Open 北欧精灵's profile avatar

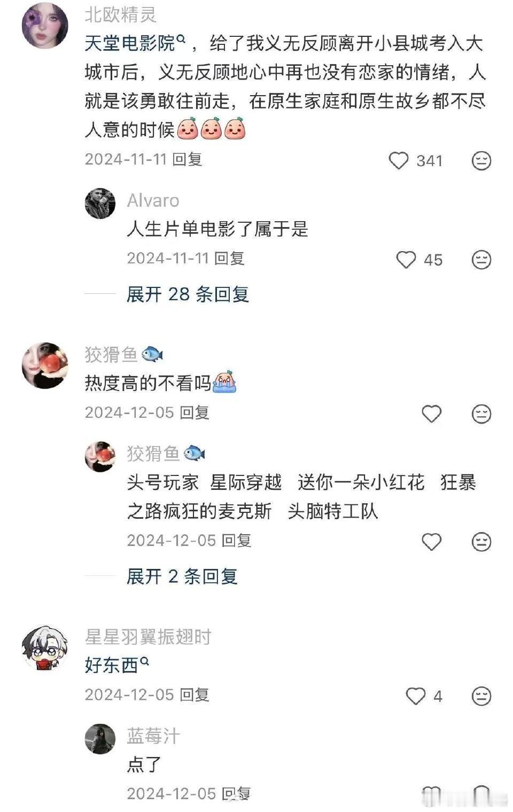(x=45, y=25)
